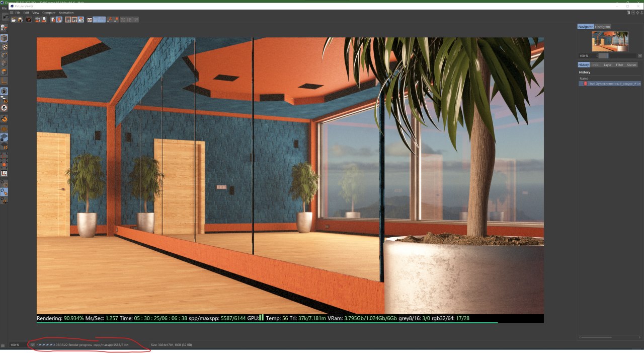This screenshot has height=353, width=644.
Task: Open dropdown arrow beside bottom zoom value
Action: coord(32,345)
